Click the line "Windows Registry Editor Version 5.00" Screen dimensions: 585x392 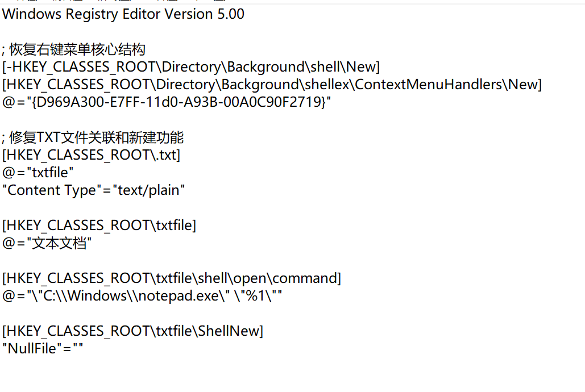coord(123,14)
